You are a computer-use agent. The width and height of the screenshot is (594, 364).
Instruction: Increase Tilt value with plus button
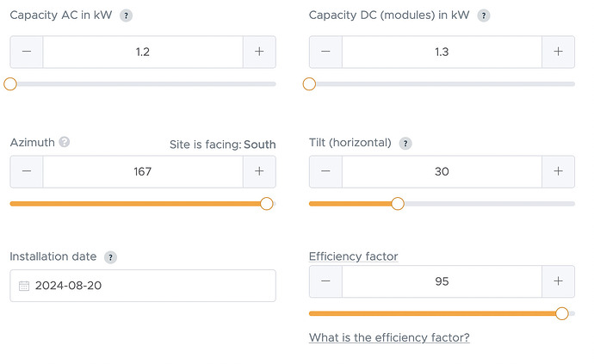(x=558, y=171)
